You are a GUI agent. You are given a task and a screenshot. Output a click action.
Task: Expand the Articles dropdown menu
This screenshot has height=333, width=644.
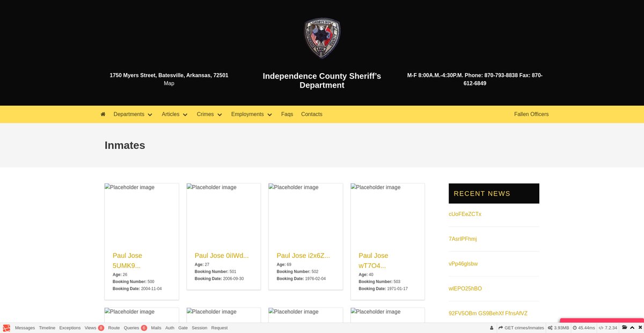(174, 114)
